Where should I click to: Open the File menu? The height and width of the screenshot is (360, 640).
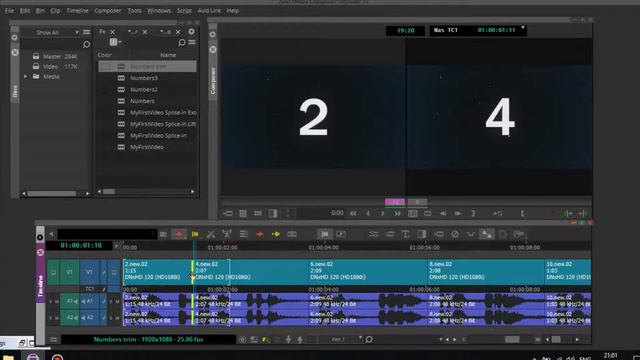[x=9, y=11]
